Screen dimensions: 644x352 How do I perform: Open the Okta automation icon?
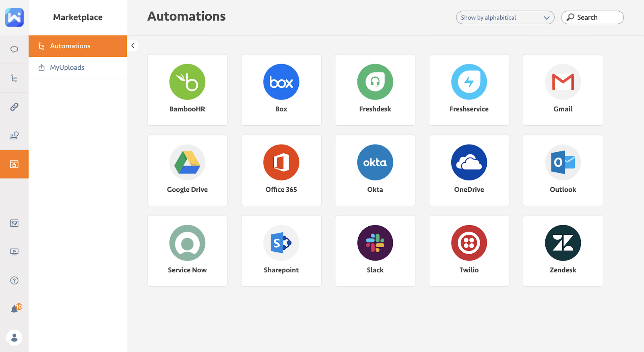click(375, 162)
